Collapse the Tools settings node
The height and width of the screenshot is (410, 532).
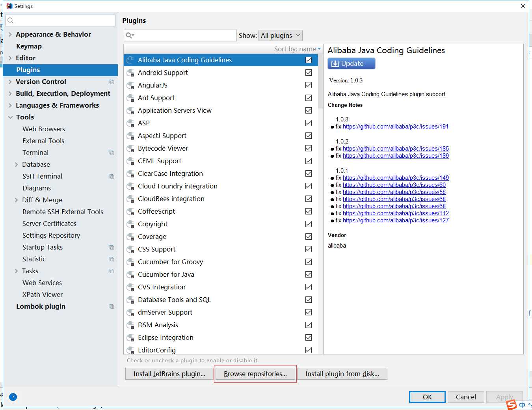pos(10,117)
